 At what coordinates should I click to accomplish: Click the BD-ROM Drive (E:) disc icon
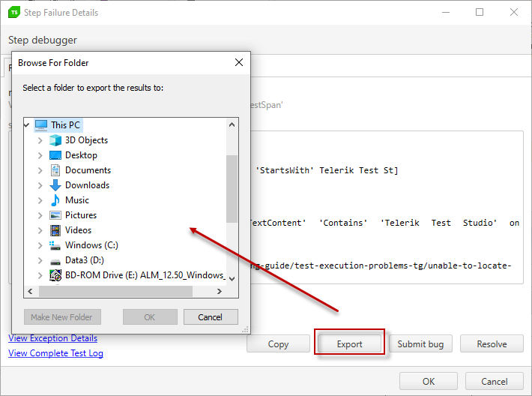pyautogui.click(x=55, y=275)
